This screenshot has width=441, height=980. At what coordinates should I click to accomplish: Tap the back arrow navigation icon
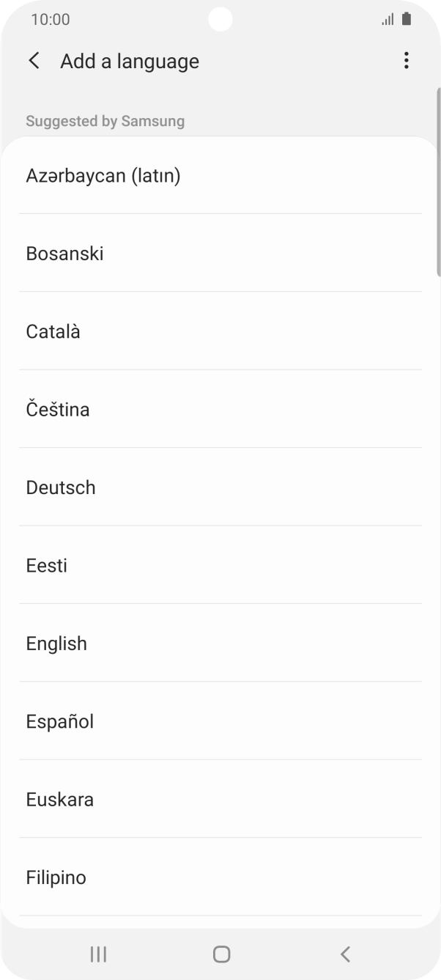[x=33, y=61]
